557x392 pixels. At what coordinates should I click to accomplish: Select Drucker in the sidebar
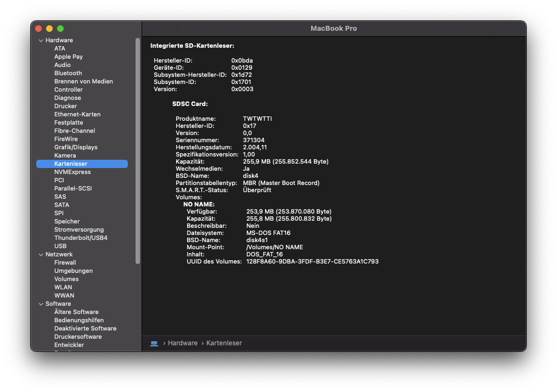pos(65,106)
